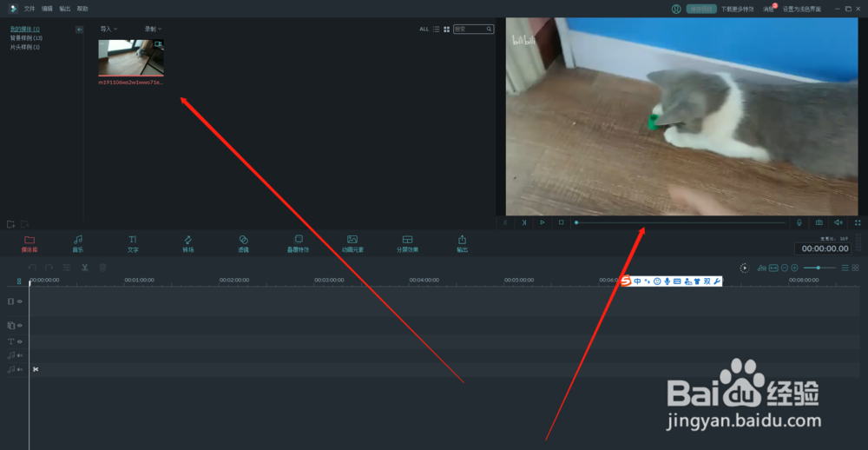Click the preview volume icon
This screenshot has height=450, width=868.
tap(838, 222)
